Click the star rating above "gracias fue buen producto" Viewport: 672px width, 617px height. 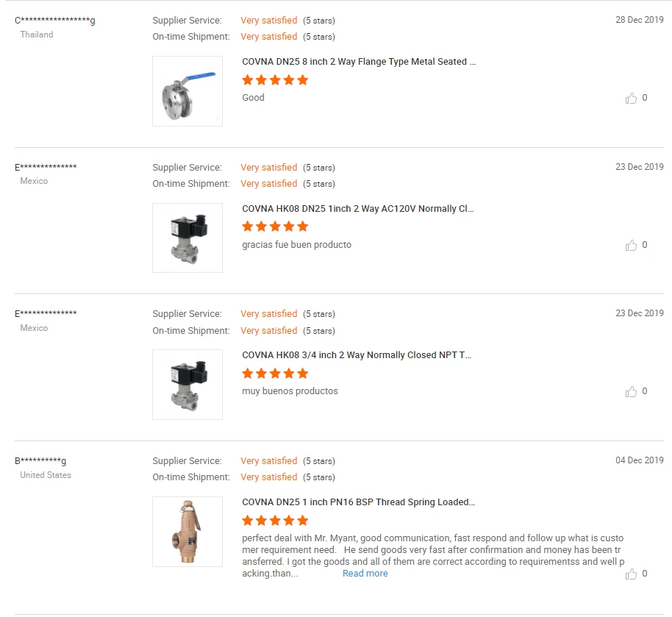coord(275,227)
